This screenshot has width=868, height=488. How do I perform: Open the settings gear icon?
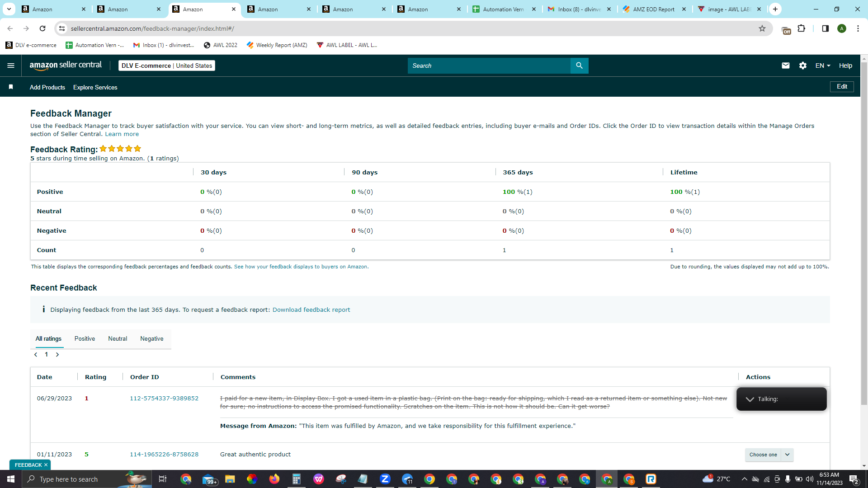coord(803,66)
